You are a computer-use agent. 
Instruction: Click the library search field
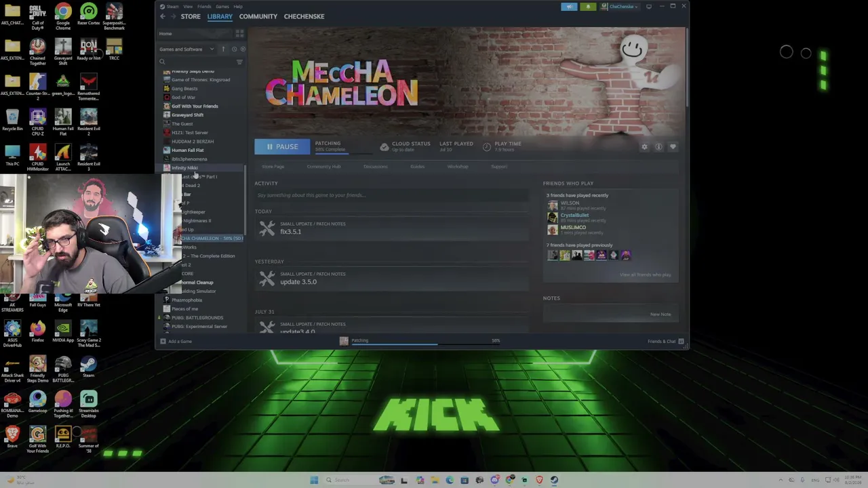(x=196, y=62)
